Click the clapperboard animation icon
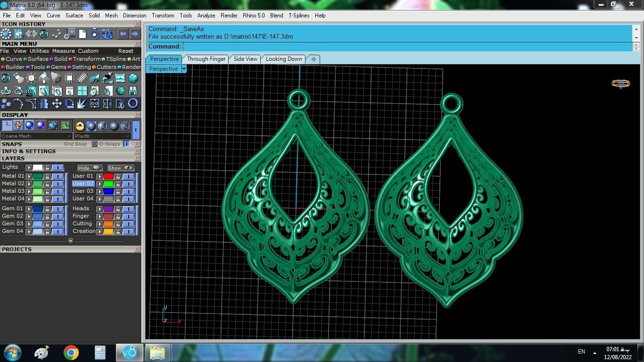The image size is (644, 362). (x=31, y=90)
